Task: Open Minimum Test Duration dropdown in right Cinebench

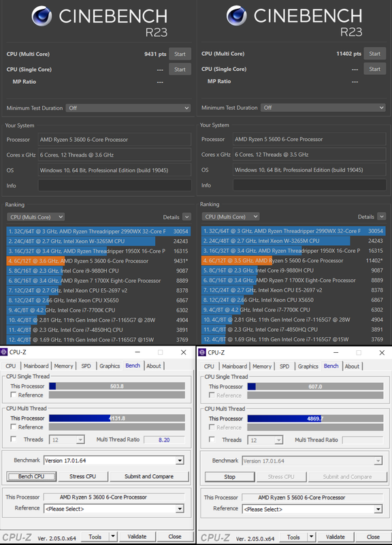Action: point(323,108)
